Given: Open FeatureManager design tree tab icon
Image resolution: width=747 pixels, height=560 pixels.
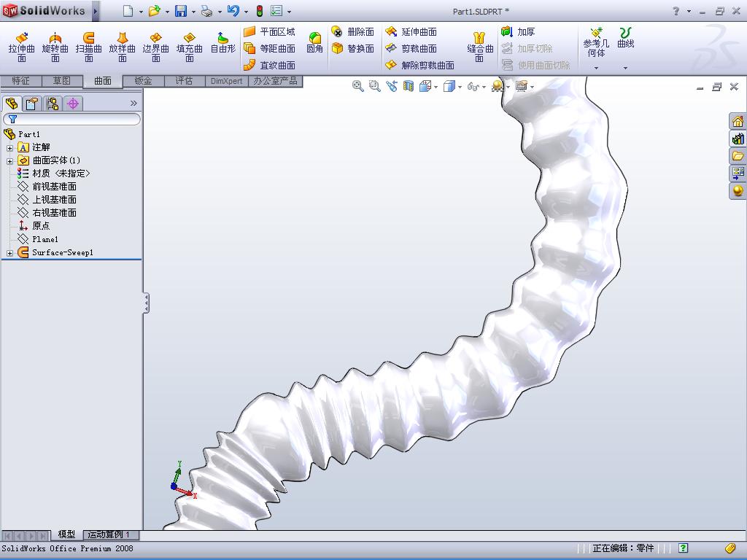Looking at the screenshot, I should click(x=12, y=104).
